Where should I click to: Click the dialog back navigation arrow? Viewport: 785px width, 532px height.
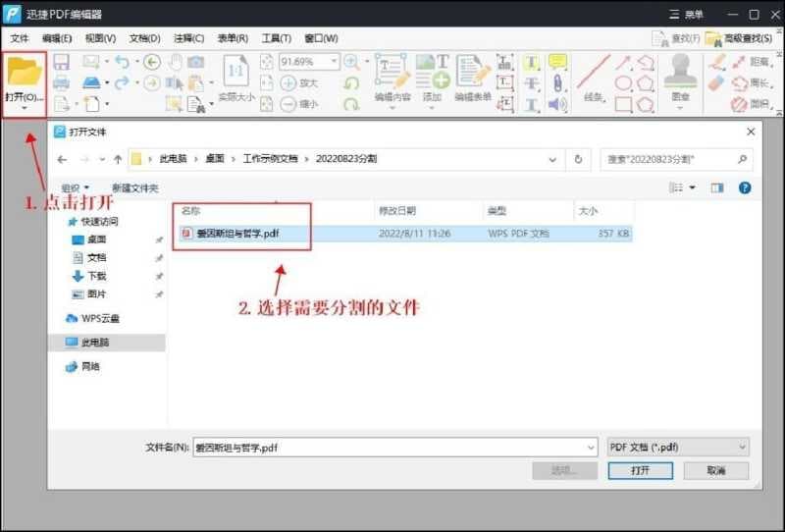(x=62, y=160)
